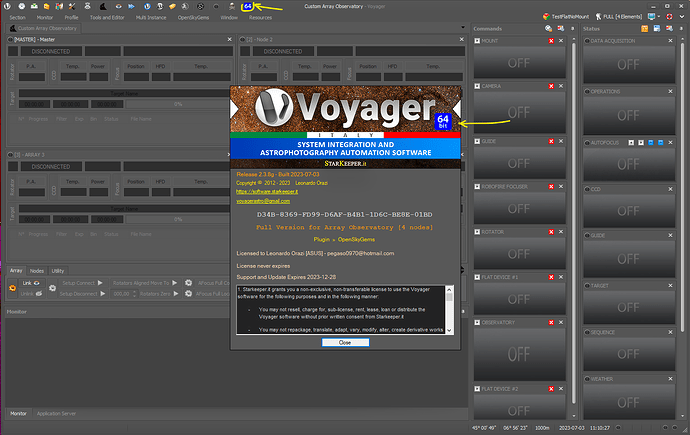Image resolution: width=690 pixels, height=435 pixels.
Task: Click the orange folder icon in toolbar
Action: click(46, 7)
